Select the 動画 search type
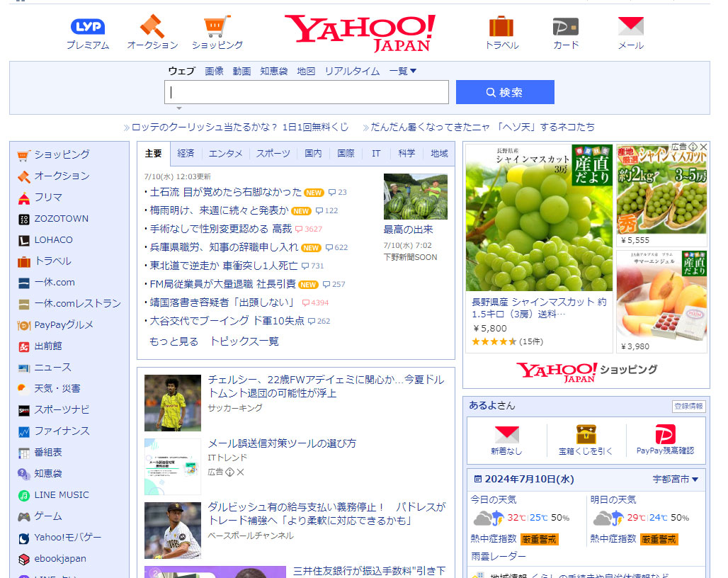This screenshot has width=728, height=578. pyautogui.click(x=241, y=71)
